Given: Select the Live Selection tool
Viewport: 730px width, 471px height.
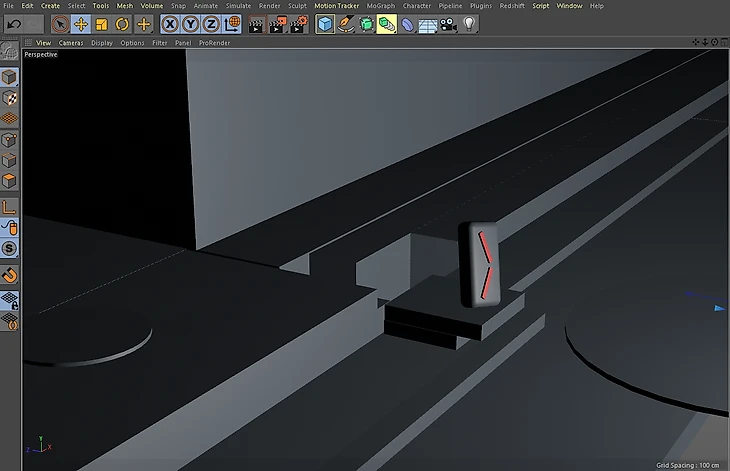Looking at the screenshot, I should (x=60, y=23).
